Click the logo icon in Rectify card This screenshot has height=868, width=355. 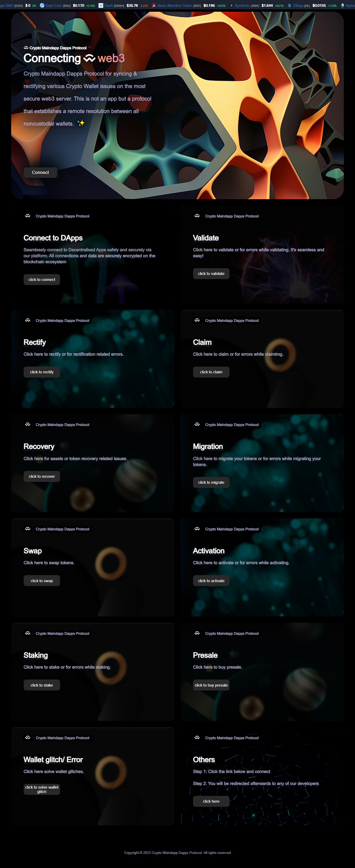pyautogui.click(x=28, y=320)
